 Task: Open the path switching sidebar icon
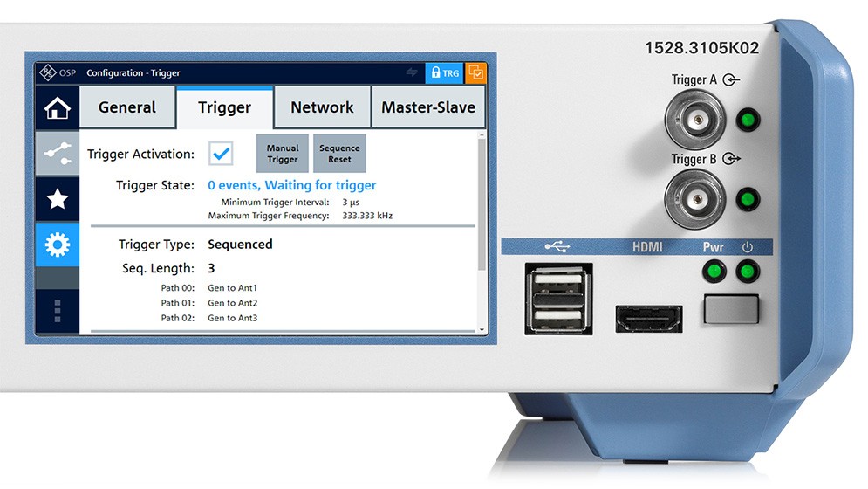(58, 153)
